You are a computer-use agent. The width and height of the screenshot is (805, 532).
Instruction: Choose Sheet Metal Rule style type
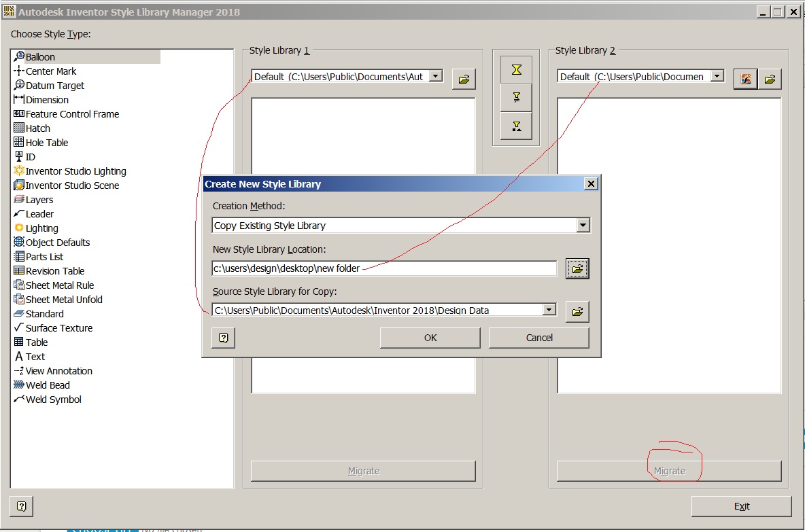coord(54,285)
